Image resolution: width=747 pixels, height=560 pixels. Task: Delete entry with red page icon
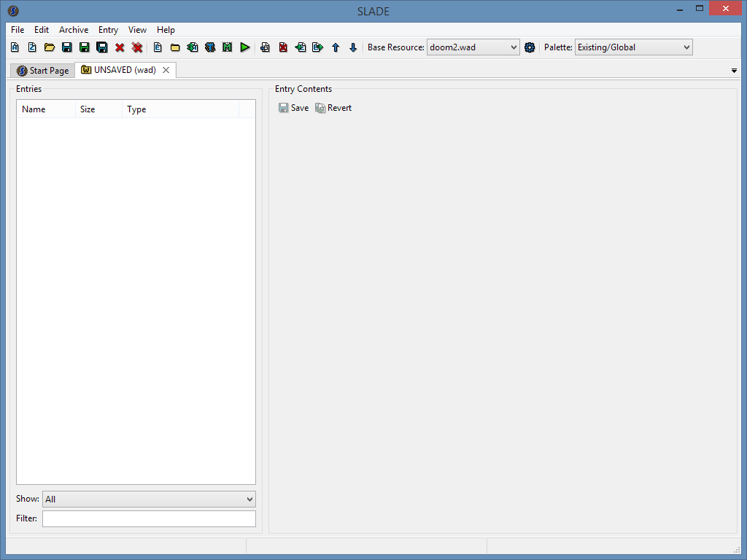point(283,47)
